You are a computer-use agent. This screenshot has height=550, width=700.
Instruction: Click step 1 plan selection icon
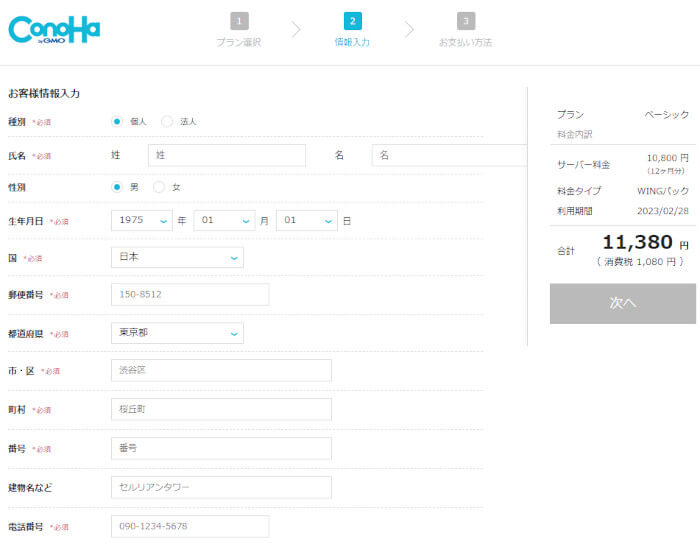click(x=239, y=21)
